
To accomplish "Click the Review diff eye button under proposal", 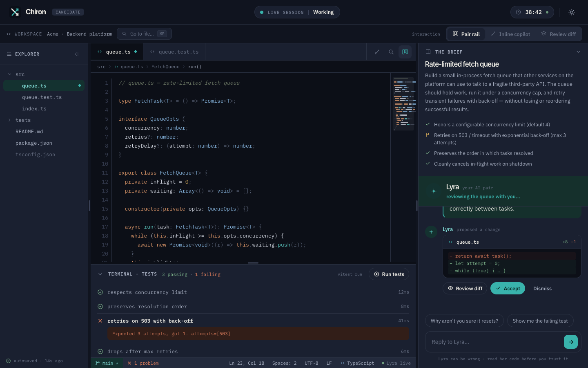I will (465, 288).
